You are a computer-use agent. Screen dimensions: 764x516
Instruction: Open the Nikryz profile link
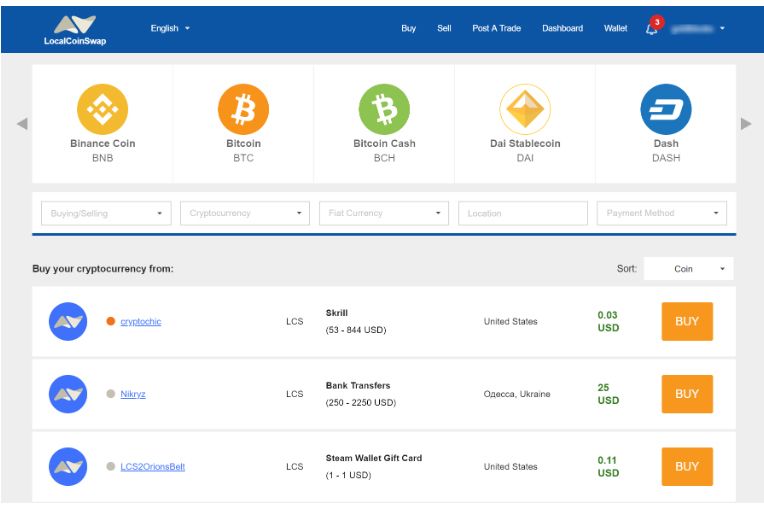(x=133, y=394)
